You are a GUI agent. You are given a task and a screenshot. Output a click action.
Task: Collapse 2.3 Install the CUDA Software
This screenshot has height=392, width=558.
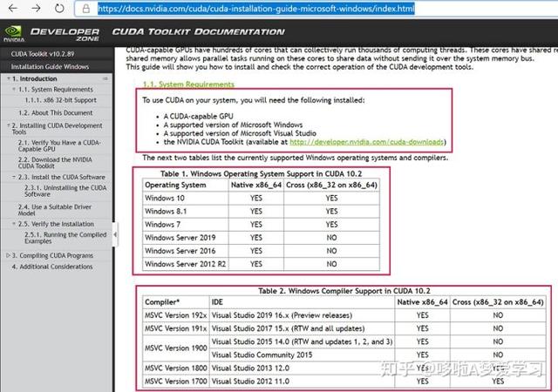tap(14, 177)
